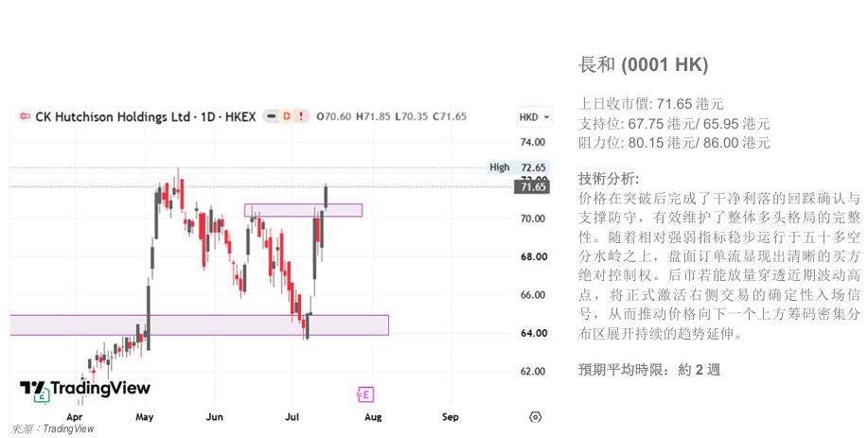Click the 來源：TradingView source caption
868x438 pixels.
(x=52, y=429)
